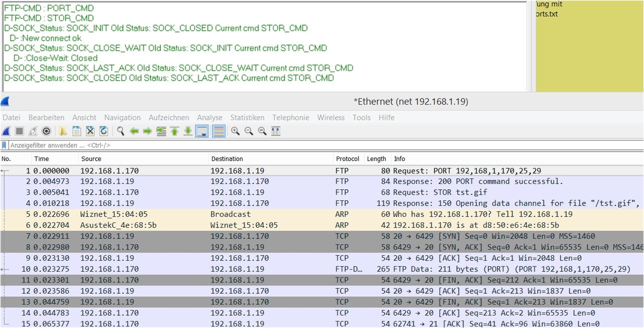Open the Bearbeiten menu

[x=46, y=117]
